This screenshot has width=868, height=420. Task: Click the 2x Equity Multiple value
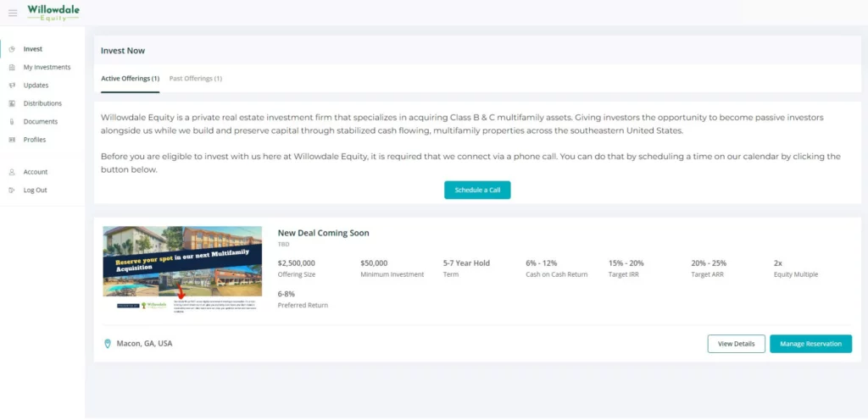pyautogui.click(x=778, y=263)
